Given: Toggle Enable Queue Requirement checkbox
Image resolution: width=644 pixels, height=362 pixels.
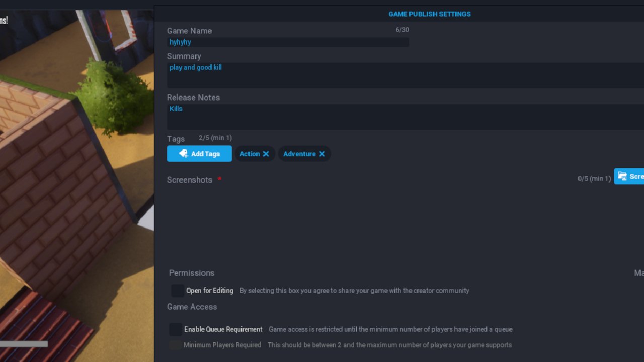Looking at the screenshot, I should pyautogui.click(x=176, y=329).
